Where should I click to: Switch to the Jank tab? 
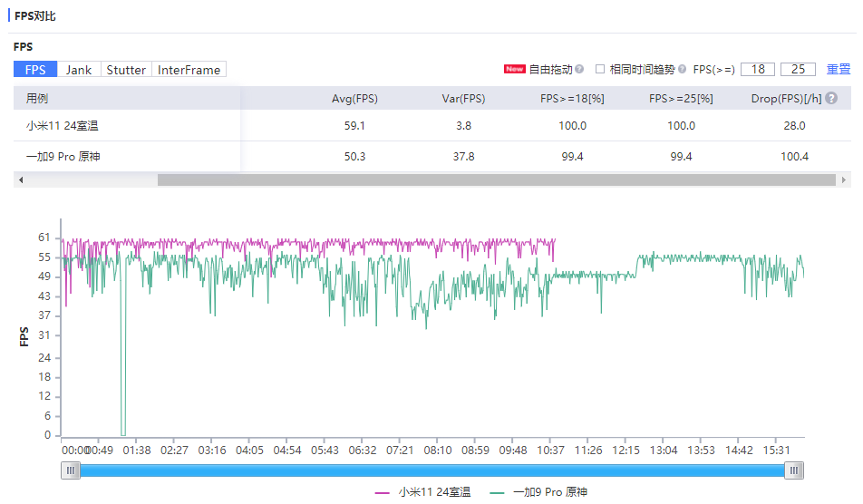79,70
